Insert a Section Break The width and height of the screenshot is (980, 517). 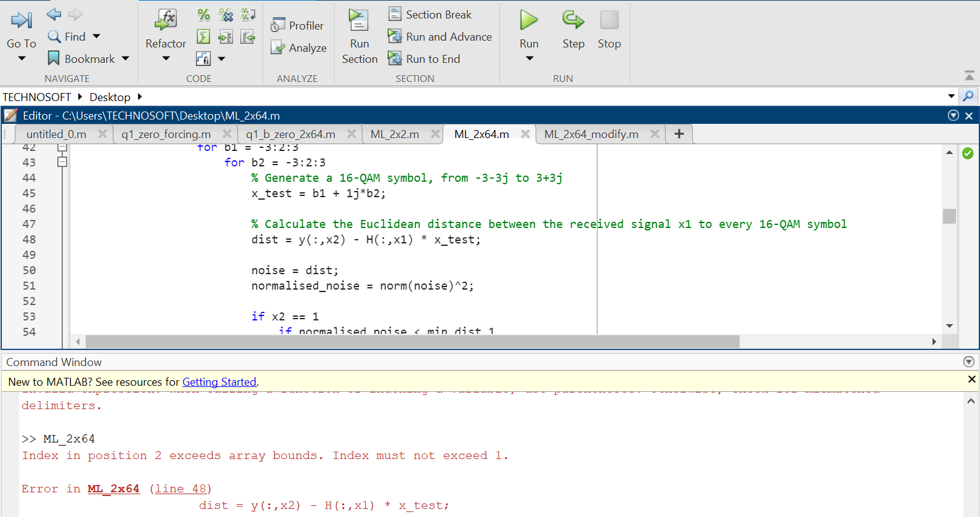430,14
